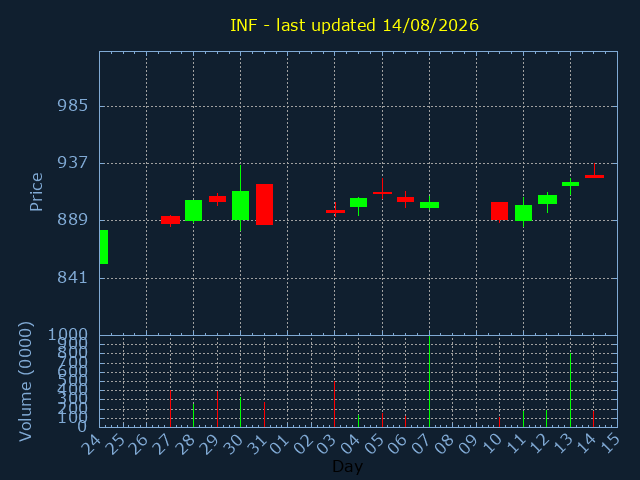Select the green candlestick on day 28
Viewport: 640px width, 480px height.
[x=193, y=210]
